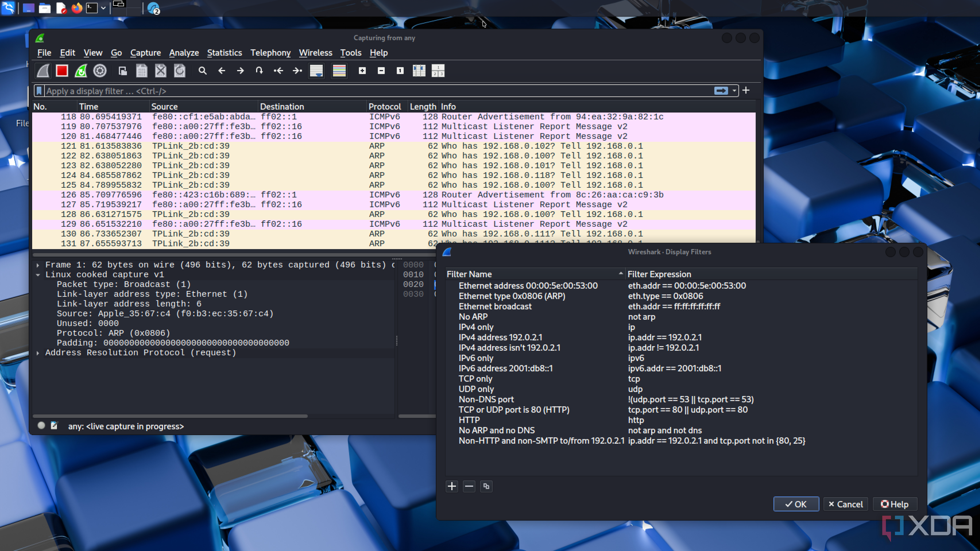Screen dimensions: 980x551
Task: Copy the selected display filter
Action: (x=486, y=486)
